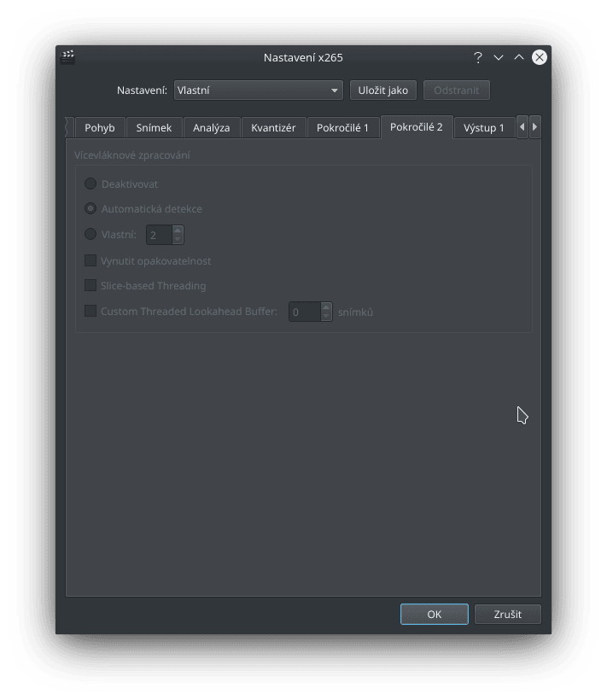Click the Uložit jako button
The width and height of the screenshot is (607, 700).
[x=383, y=90]
